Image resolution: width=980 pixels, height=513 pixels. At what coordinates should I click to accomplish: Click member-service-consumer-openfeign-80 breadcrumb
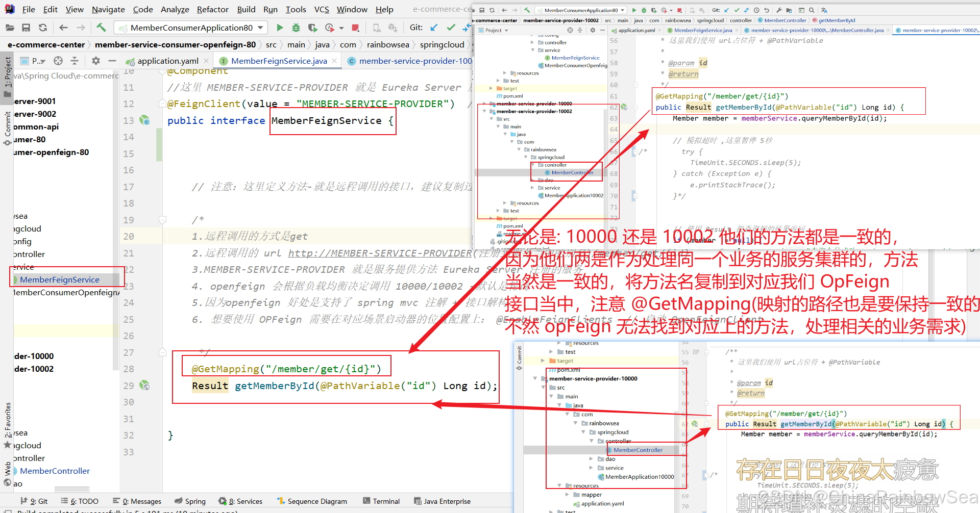(x=175, y=45)
